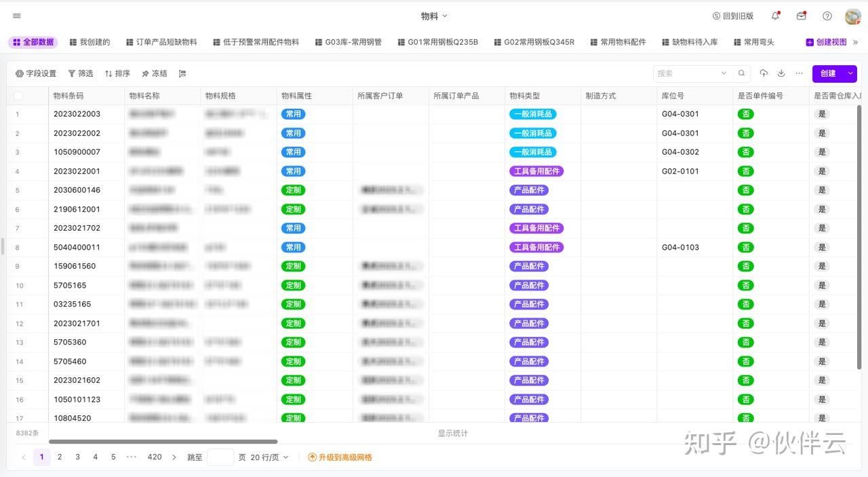Switch to the 我创建的 tab
The image size is (868, 477).
pos(90,41)
